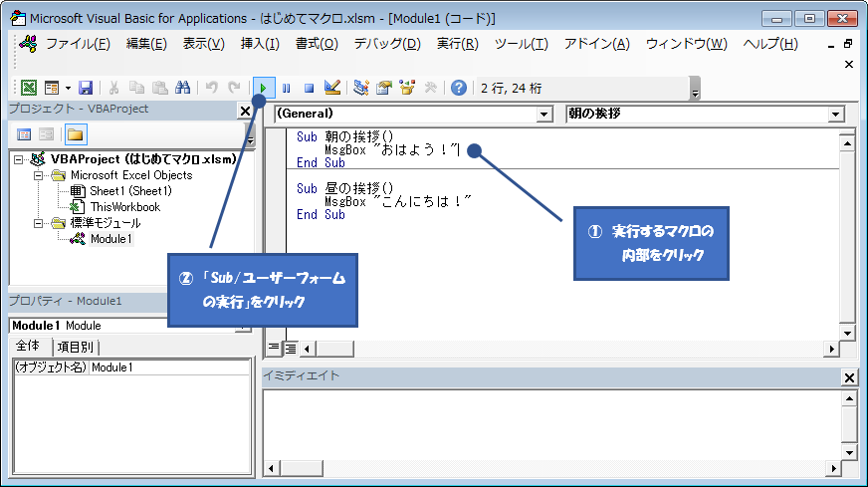Select VBAProject (はじめてマクロ.xlsm) root node
Viewport: 868px width, 487px height.
142,159
